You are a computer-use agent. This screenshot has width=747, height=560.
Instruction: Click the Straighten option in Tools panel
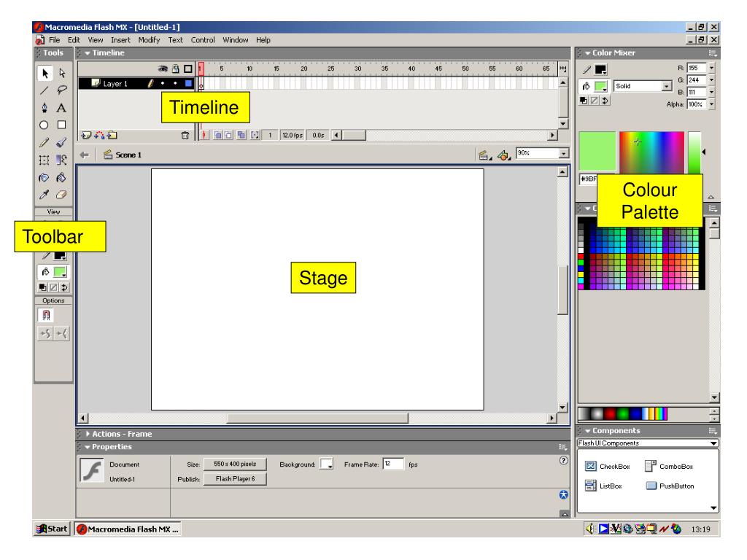pyautogui.click(x=63, y=333)
